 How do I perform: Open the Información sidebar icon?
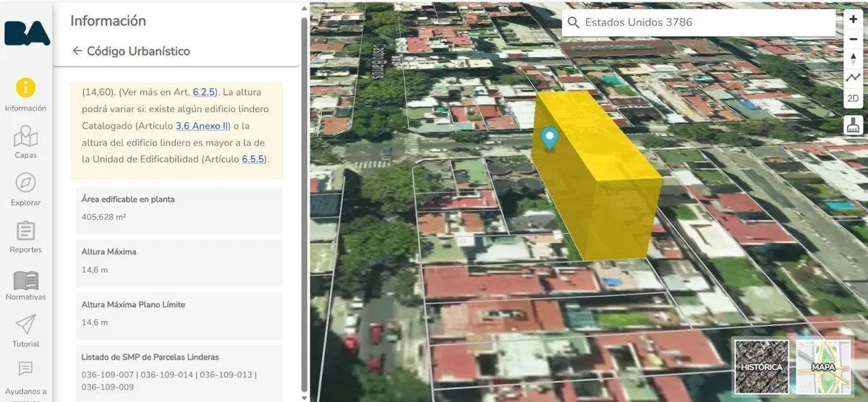(x=25, y=94)
